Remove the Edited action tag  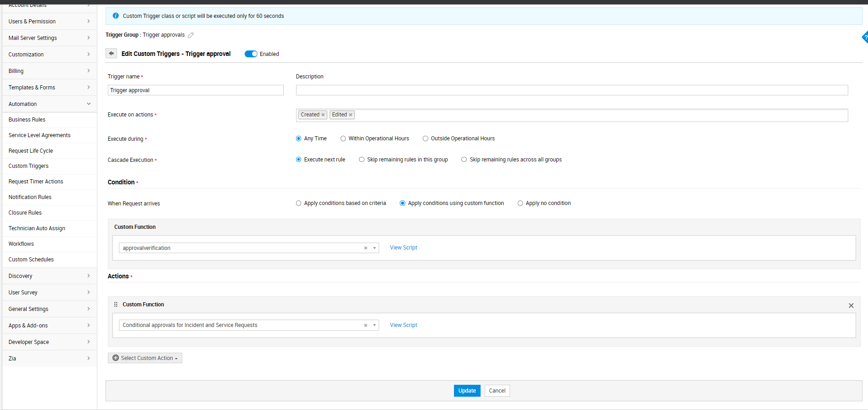coord(351,115)
